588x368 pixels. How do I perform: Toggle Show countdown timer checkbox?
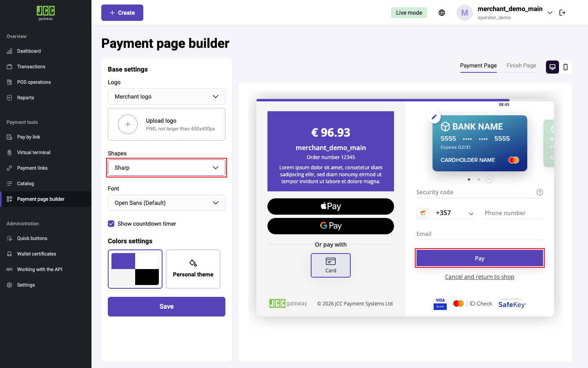click(x=111, y=224)
